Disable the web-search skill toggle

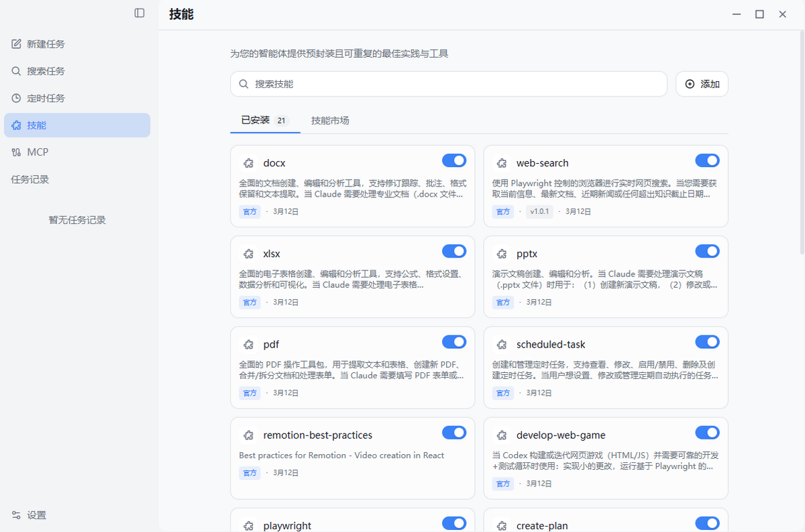[x=707, y=160]
